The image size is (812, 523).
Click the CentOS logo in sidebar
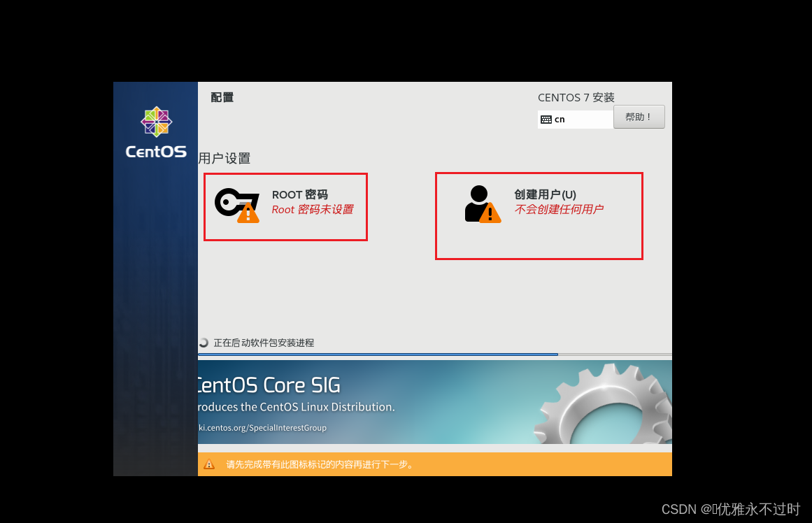click(x=156, y=133)
